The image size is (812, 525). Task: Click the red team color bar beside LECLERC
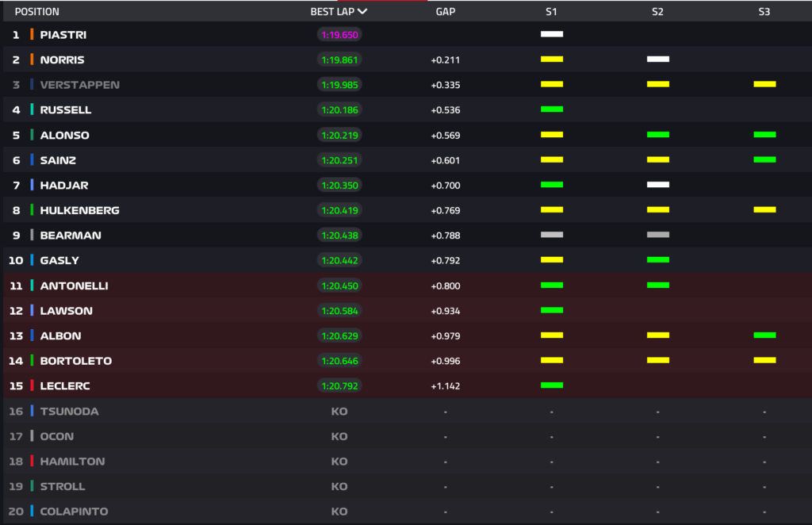pyautogui.click(x=32, y=385)
